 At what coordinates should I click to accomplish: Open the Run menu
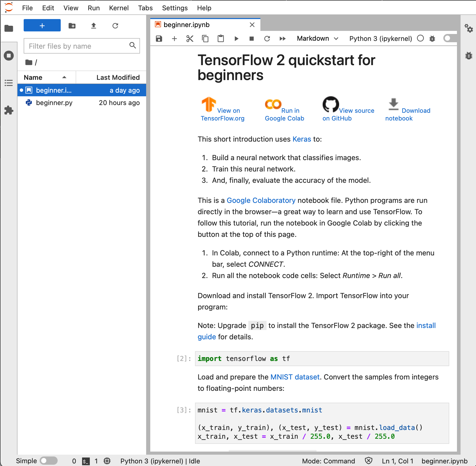[94, 8]
